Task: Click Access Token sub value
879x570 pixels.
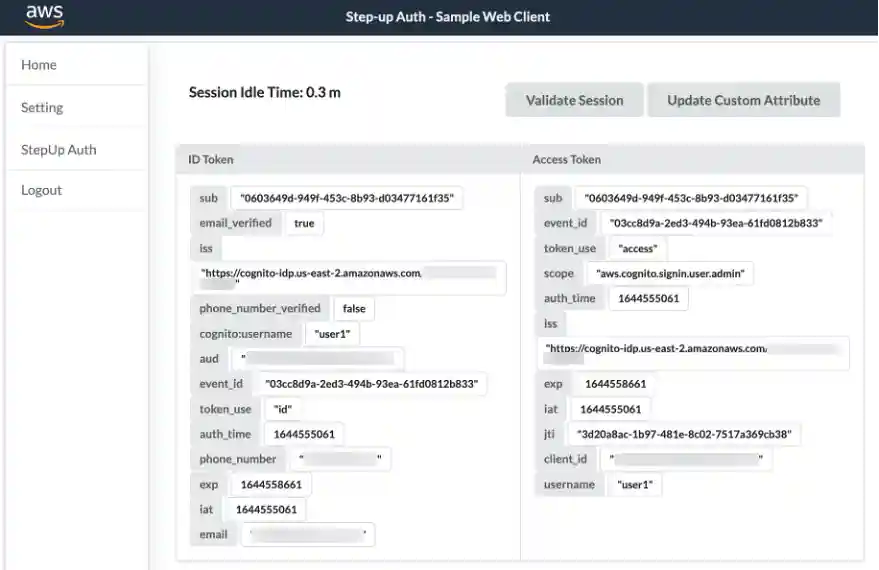Action: pyautogui.click(x=691, y=198)
